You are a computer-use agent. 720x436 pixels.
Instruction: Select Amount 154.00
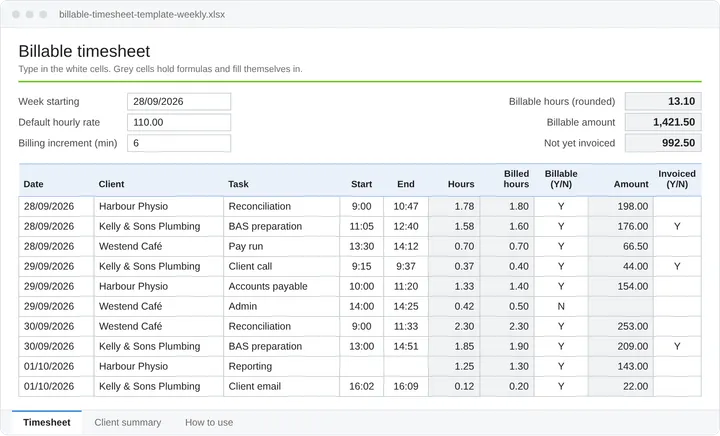(621, 286)
